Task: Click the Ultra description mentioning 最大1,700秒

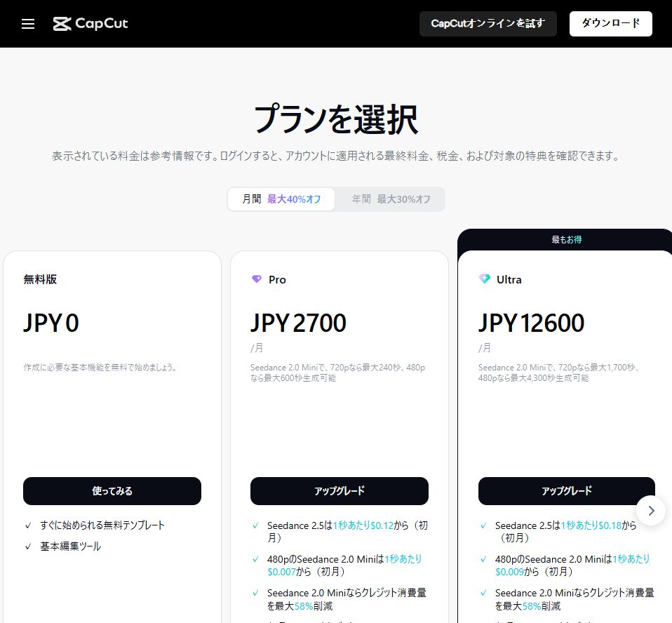Action: [559, 373]
